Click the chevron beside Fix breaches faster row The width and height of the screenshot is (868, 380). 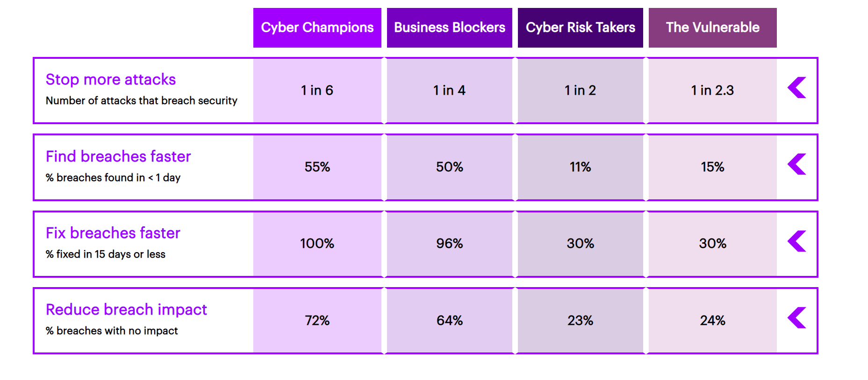coord(797,241)
